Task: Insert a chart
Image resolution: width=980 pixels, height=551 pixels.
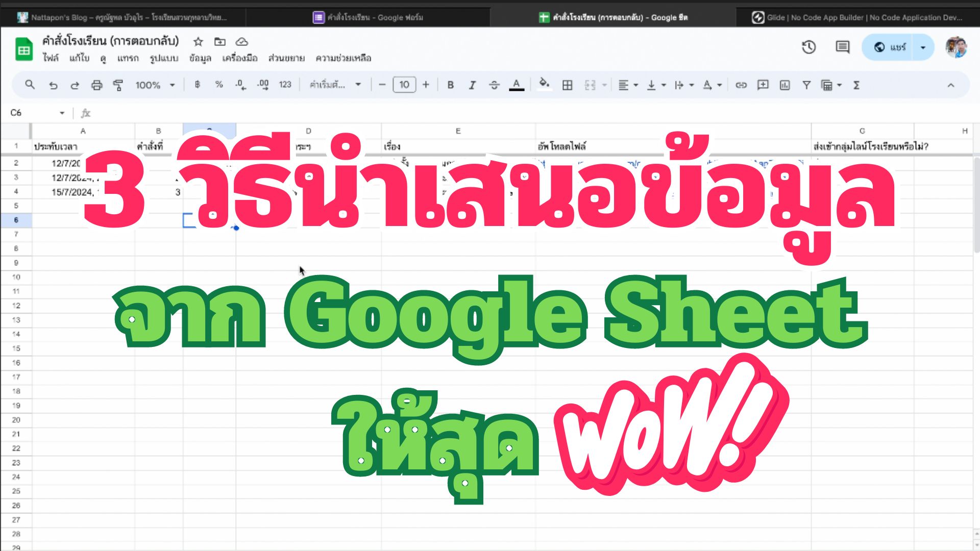Action: click(x=785, y=85)
